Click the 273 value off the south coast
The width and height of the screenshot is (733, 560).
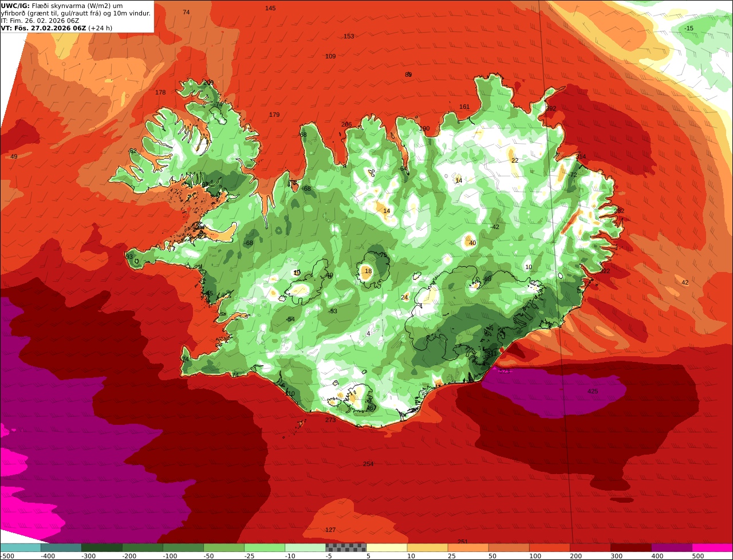[330, 420]
